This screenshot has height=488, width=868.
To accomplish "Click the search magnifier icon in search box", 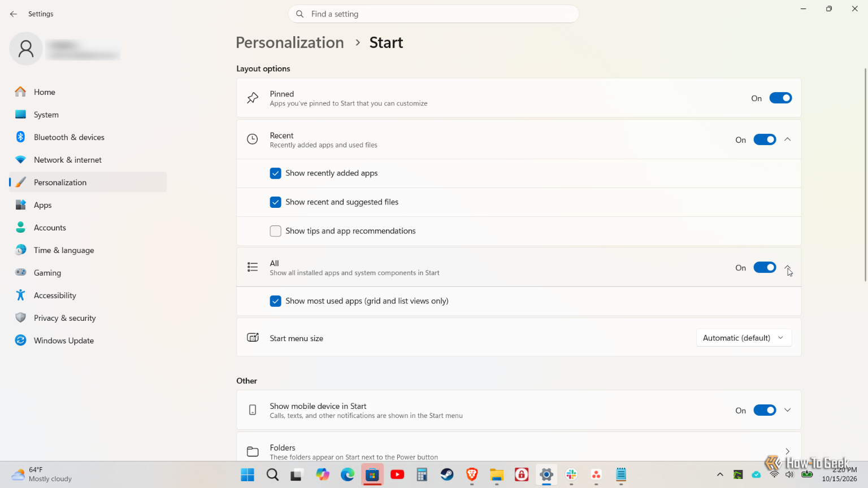I will (x=300, y=14).
